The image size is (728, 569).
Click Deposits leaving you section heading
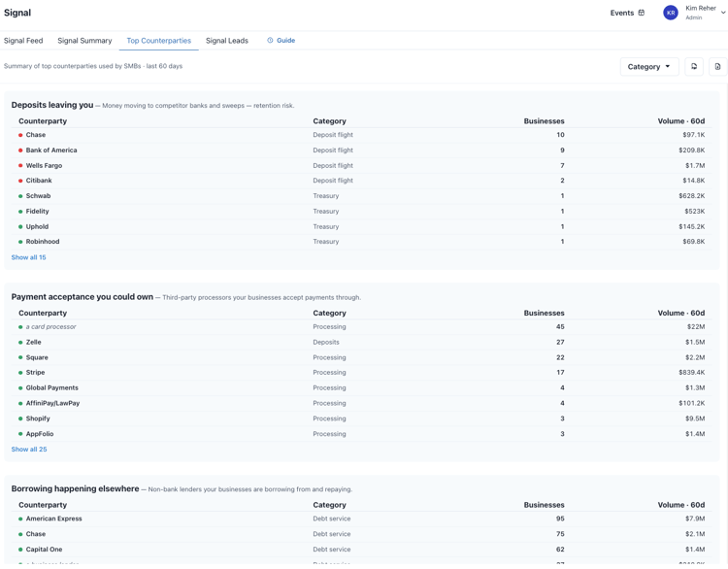tap(52, 105)
